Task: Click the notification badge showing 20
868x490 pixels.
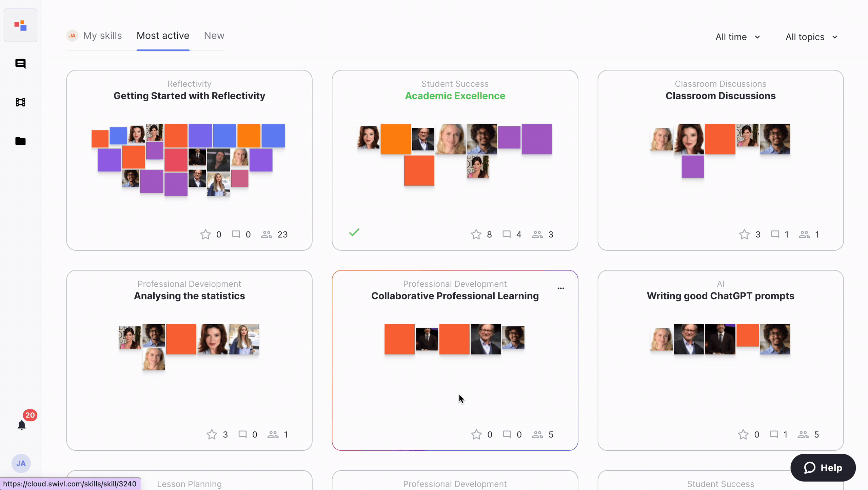Action: pyautogui.click(x=29, y=415)
